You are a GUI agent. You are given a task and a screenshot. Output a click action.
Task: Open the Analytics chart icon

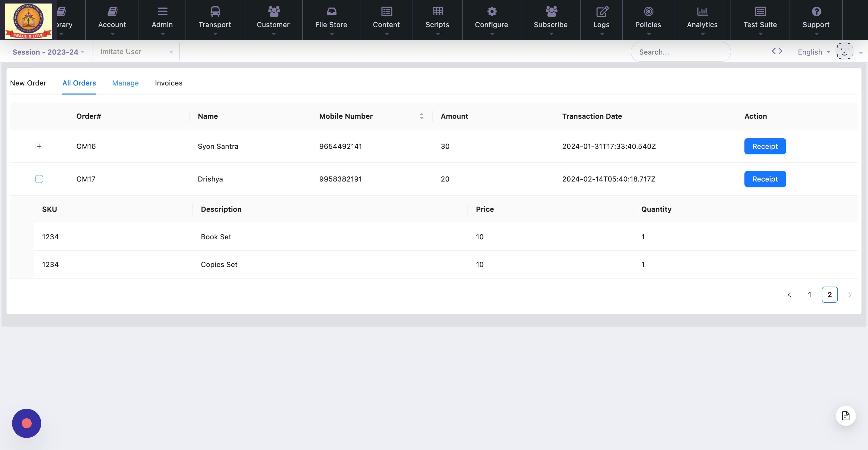(x=702, y=12)
